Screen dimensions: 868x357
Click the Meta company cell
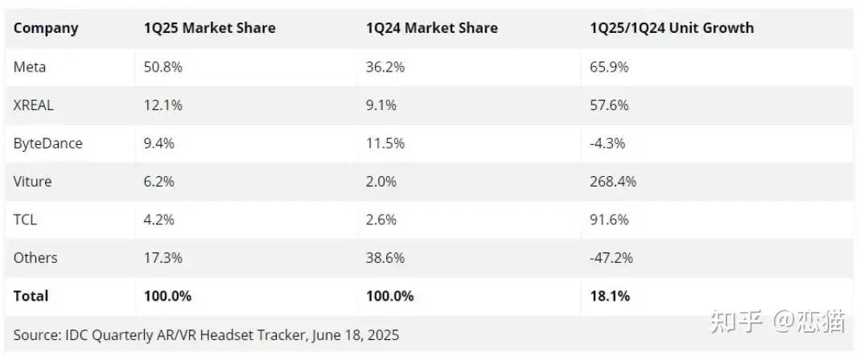[30, 67]
